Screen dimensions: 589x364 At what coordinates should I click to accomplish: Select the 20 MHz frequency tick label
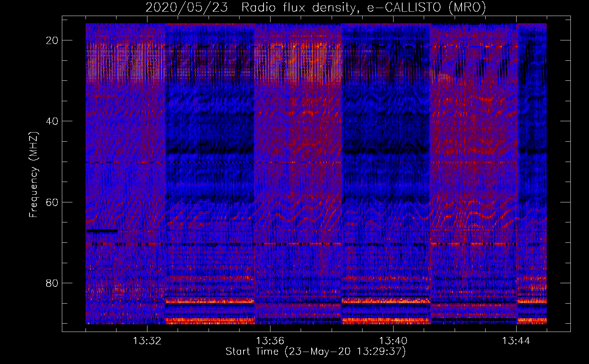coord(52,40)
